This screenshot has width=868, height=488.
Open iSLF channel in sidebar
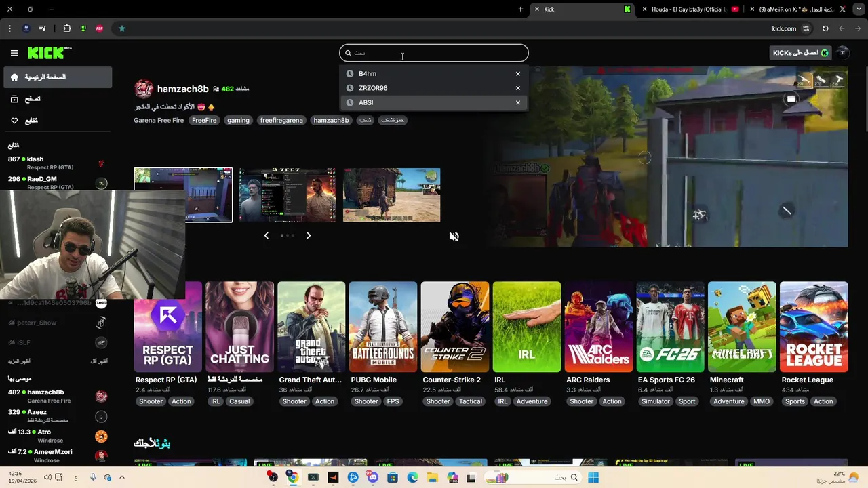[x=58, y=342]
